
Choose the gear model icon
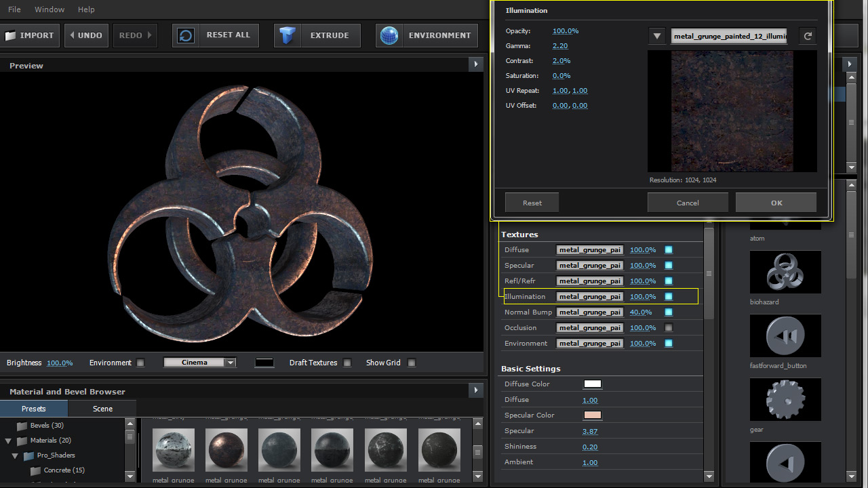coord(785,400)
